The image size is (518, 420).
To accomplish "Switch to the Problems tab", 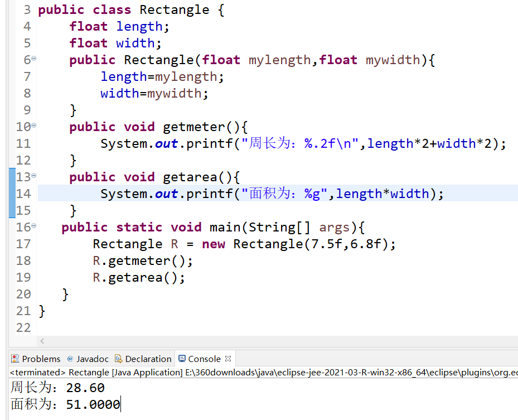I will pos(36,359).
